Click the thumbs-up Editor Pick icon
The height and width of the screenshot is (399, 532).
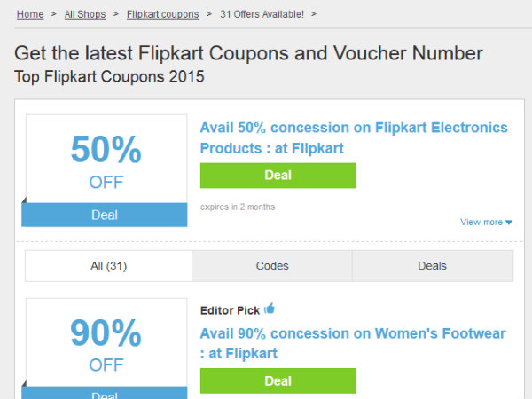point(270,309)
